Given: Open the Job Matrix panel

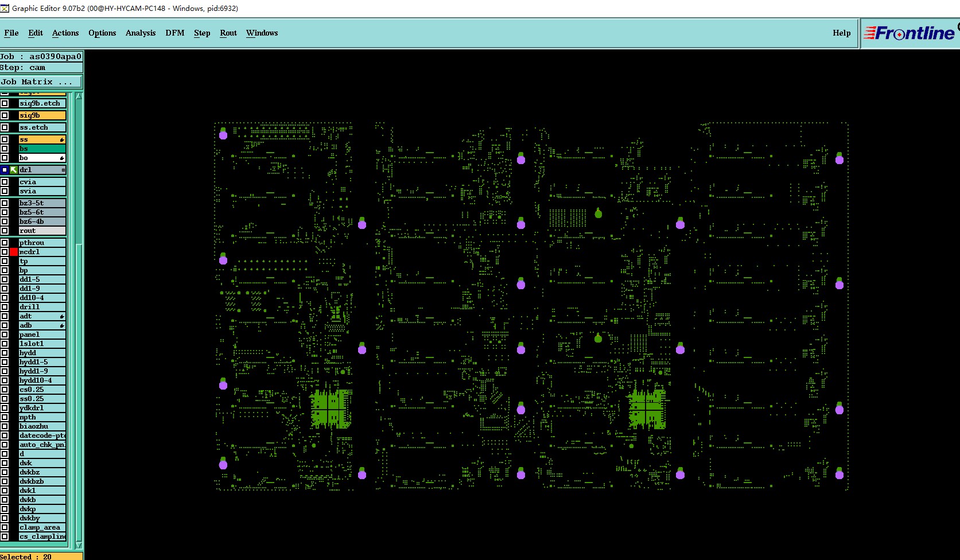Looking at the screenshot, I should [x=41, y=82].
